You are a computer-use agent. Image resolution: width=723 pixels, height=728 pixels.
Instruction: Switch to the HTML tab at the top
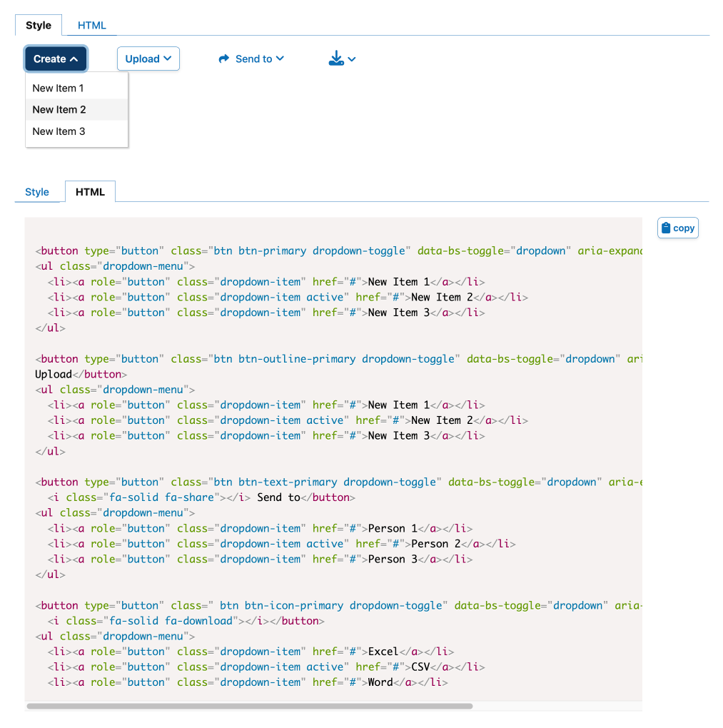pos(91,24)
